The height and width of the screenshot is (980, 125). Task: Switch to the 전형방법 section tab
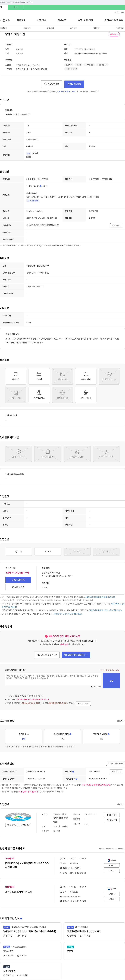[96, 29]
